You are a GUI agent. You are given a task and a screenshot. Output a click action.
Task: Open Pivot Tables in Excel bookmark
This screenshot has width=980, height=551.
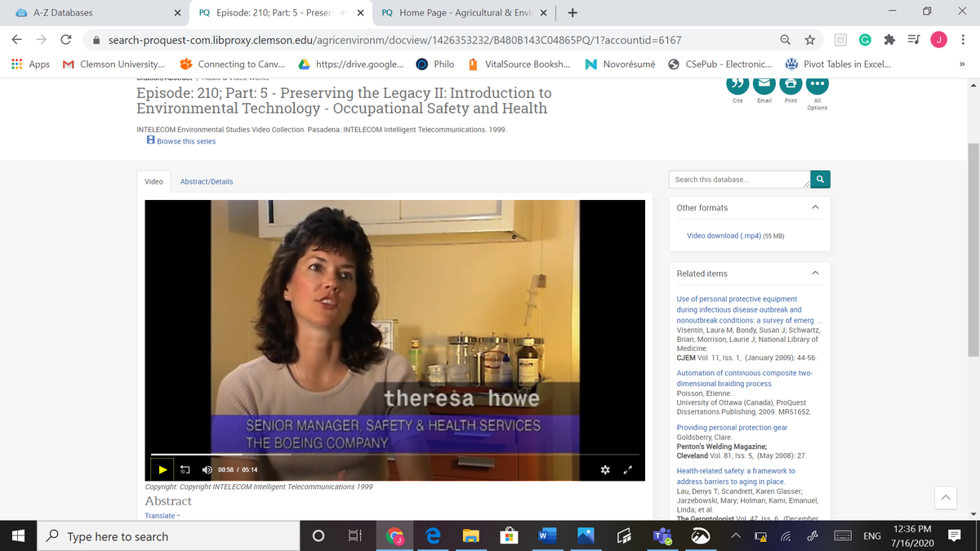(x=839, y=64)
